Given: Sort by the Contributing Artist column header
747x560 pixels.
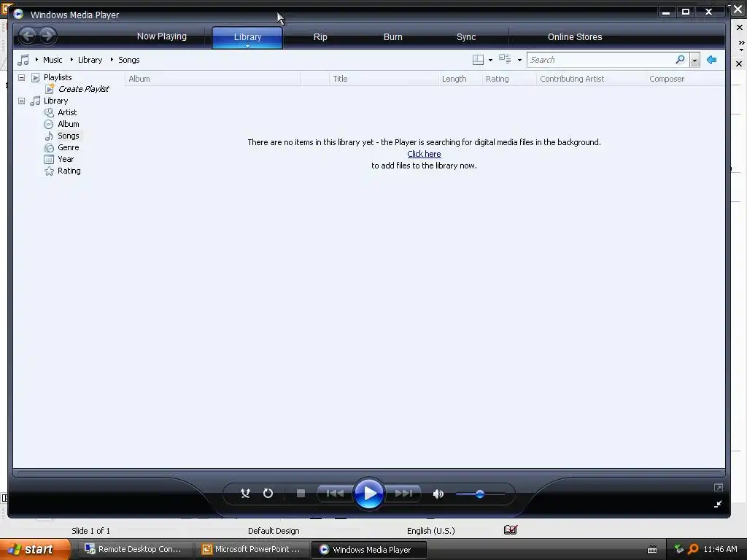Looking at the screenshot, I should pos(591,79).
